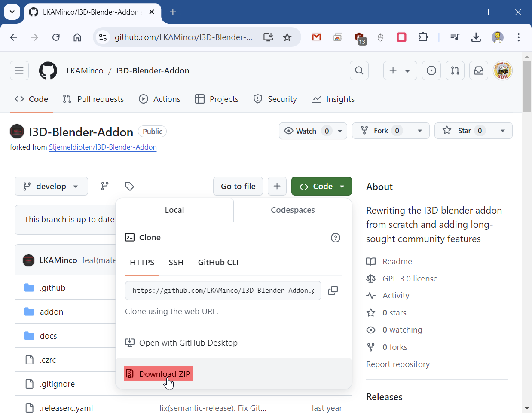Select the Local tab in clone panel

[x=174, y=210]
